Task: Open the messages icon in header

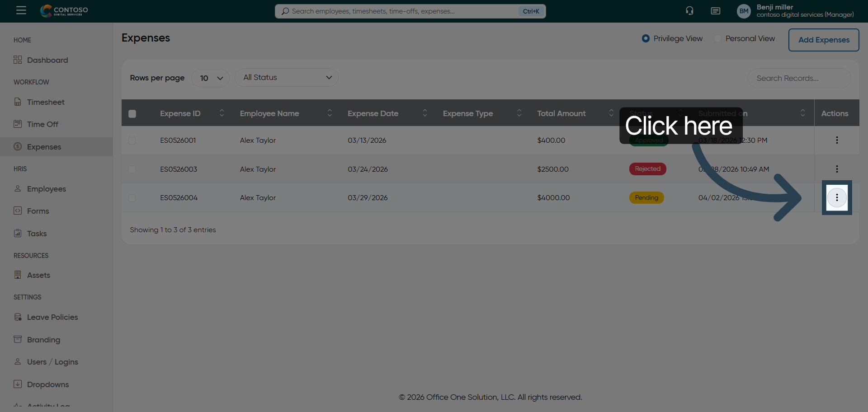Action: point(715,11)
